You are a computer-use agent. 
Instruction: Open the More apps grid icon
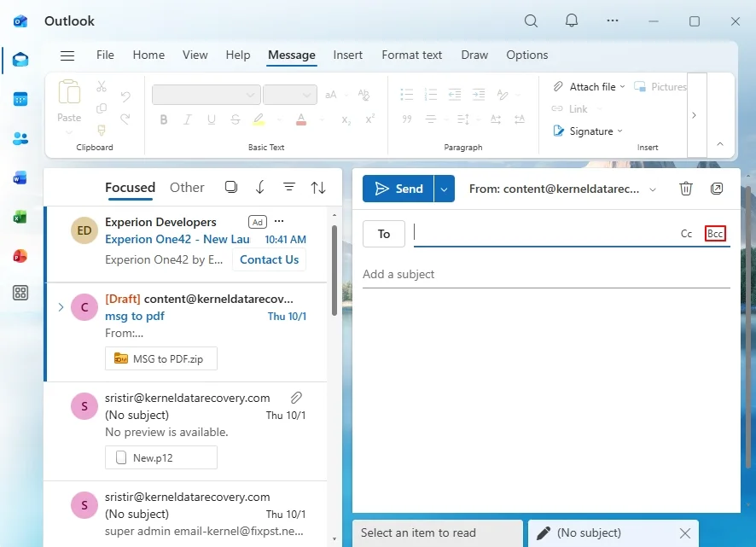(x=20, y=293)
